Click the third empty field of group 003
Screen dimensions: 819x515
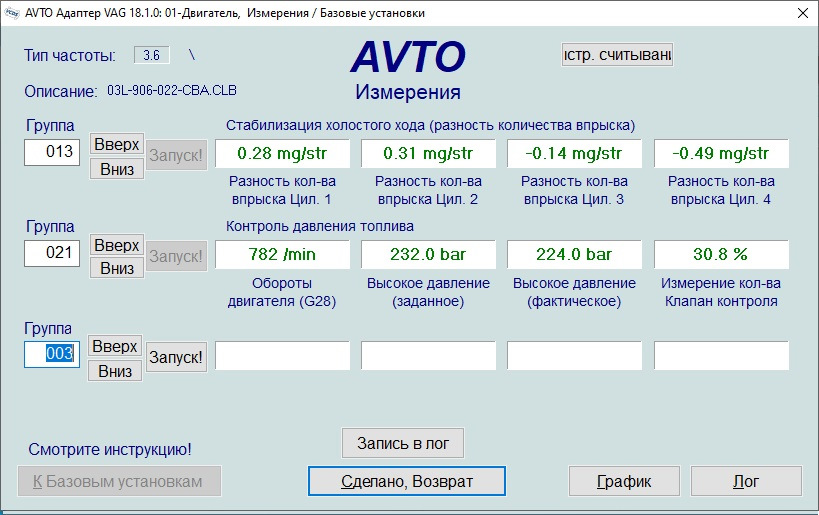point(574,356)
